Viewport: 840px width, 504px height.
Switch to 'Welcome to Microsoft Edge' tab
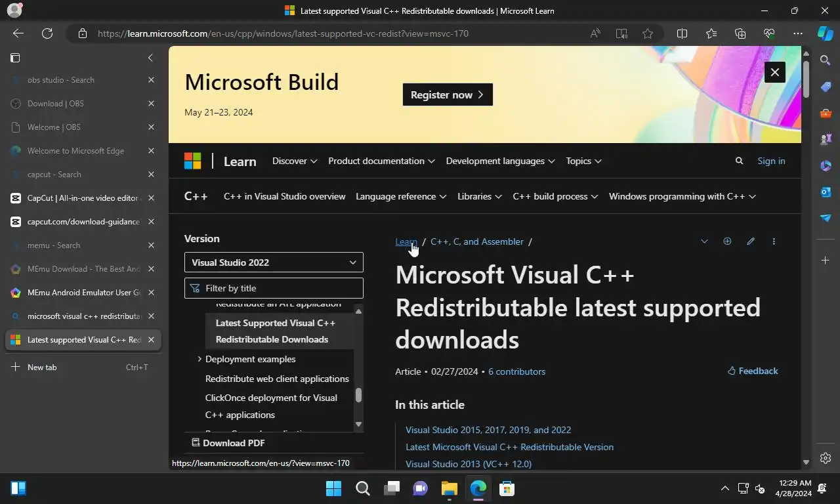83,151
